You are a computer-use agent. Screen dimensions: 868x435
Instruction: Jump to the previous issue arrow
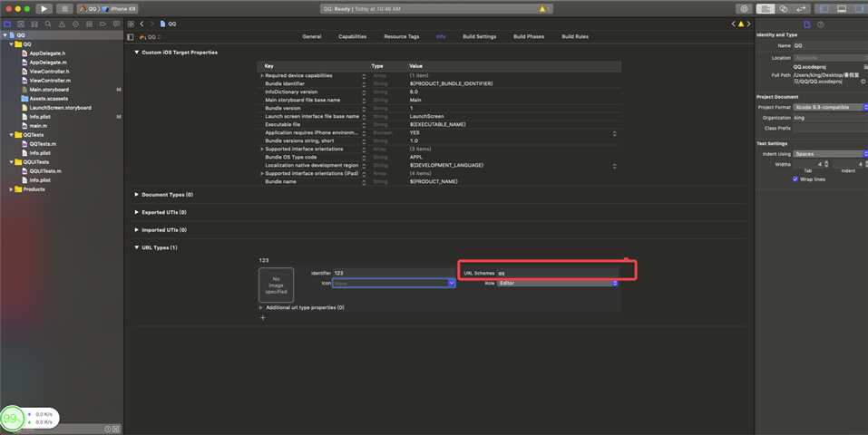[x=734, y=24]
